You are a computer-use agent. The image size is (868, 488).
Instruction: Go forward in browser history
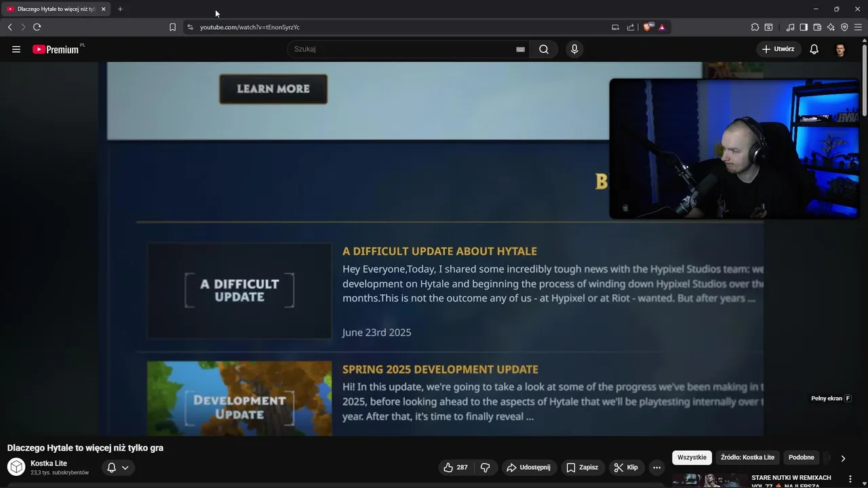pyautogui.click(x=22, y=27)
